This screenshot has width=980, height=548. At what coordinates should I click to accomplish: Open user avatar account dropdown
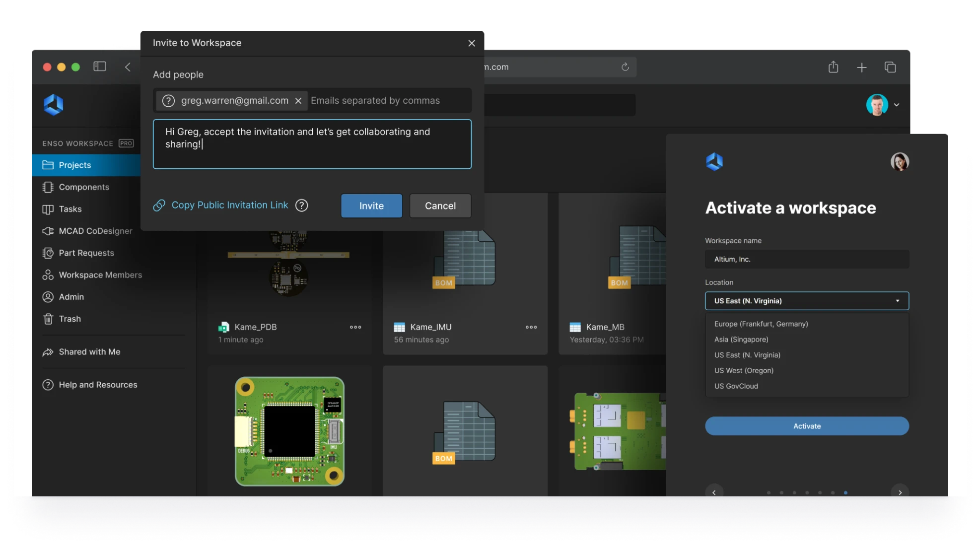[883, 105]
